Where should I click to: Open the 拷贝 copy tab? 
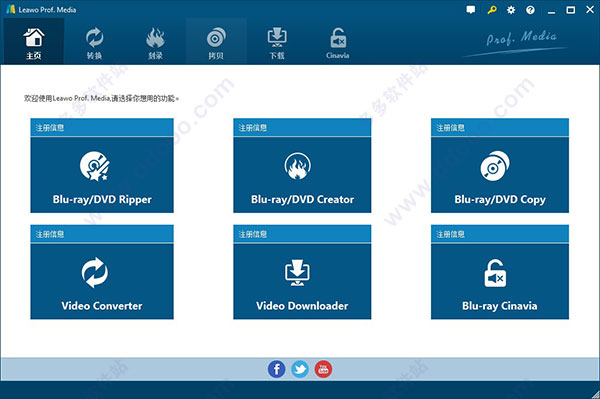[216, 41]
